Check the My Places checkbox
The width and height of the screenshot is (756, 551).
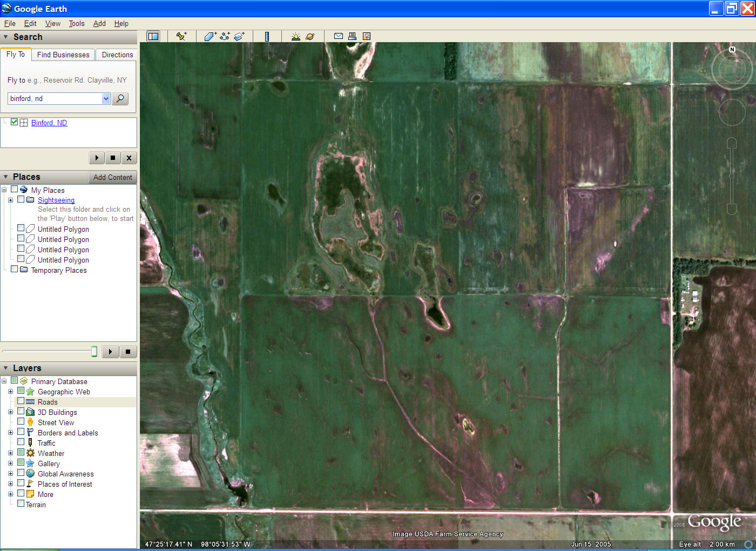14,190
